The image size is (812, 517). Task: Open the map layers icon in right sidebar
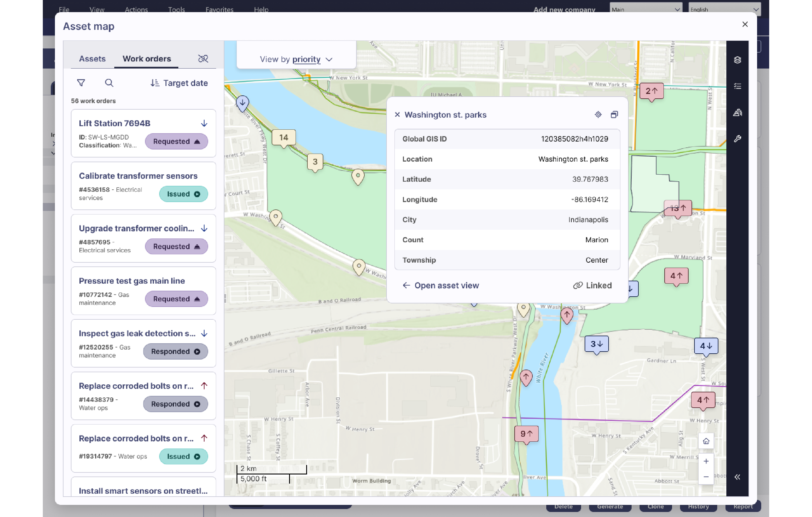737,60
